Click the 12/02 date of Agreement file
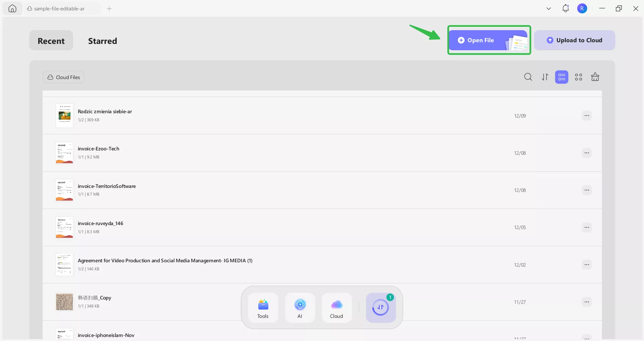Image resolution: width=644 pixels, height=341 pixels. 520,265
